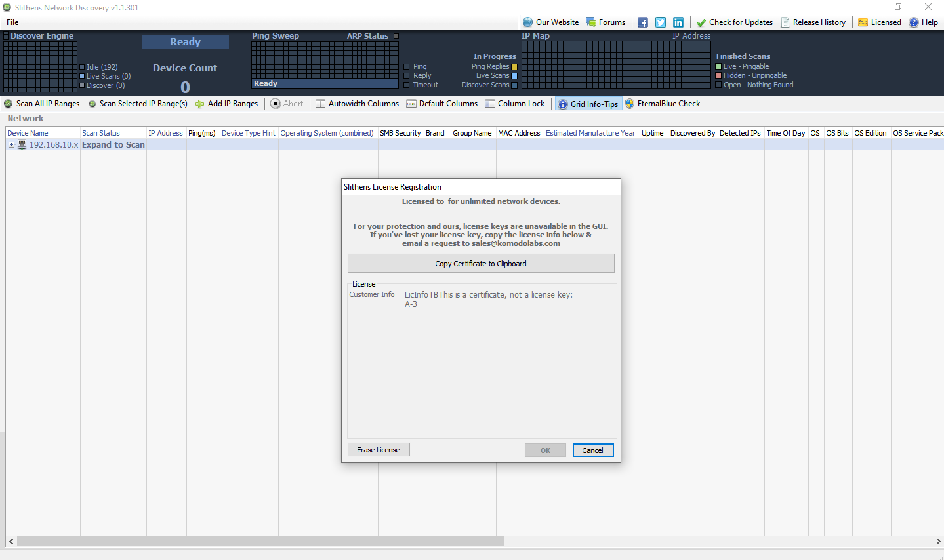Click Live - Pingable green swatch
944x560 pixels.
click(718, 66)
